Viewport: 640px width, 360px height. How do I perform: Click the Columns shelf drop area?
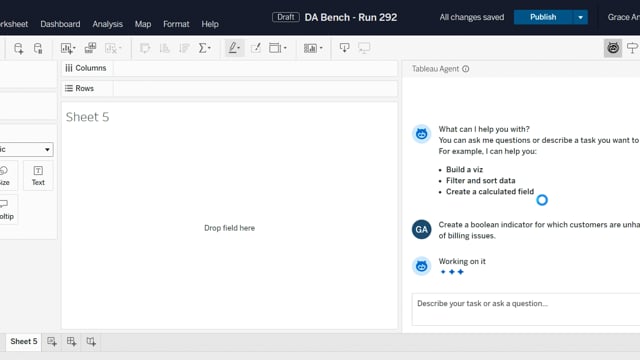click(255, 68)
